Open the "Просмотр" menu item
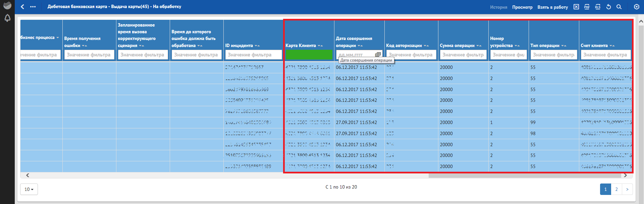This screenshot has width=644, height=204. click(522, 7)
